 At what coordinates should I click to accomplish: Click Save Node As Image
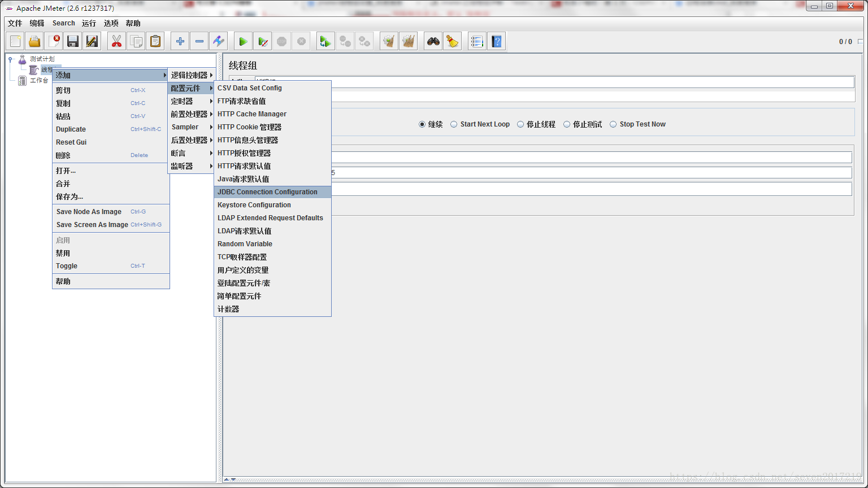[x=111, y=212]
